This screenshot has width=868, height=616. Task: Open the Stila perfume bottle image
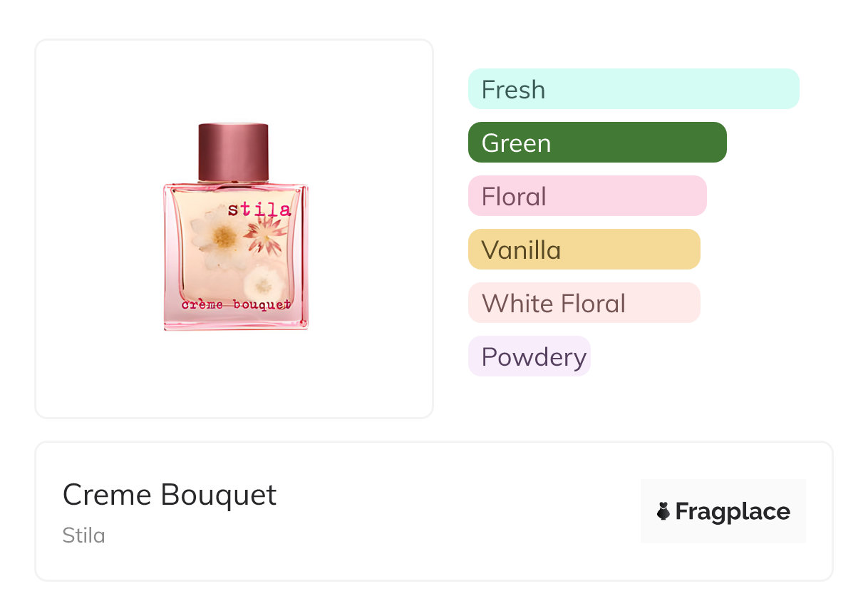pos(235,228)
